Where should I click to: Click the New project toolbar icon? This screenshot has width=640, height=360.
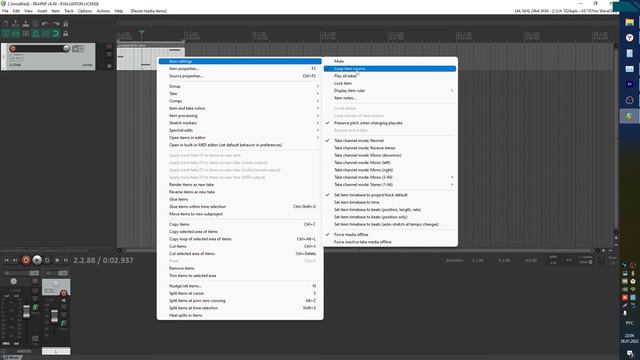pos(6,24)
